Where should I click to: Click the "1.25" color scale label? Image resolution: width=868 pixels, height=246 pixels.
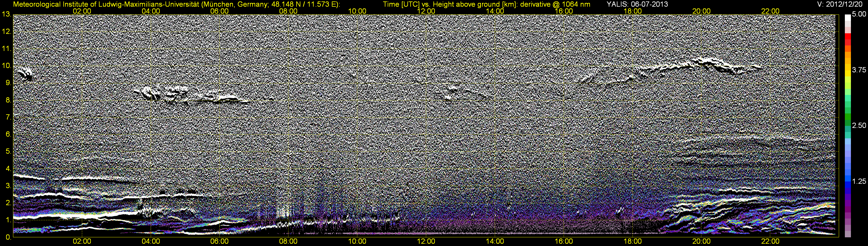pos(859,181)
